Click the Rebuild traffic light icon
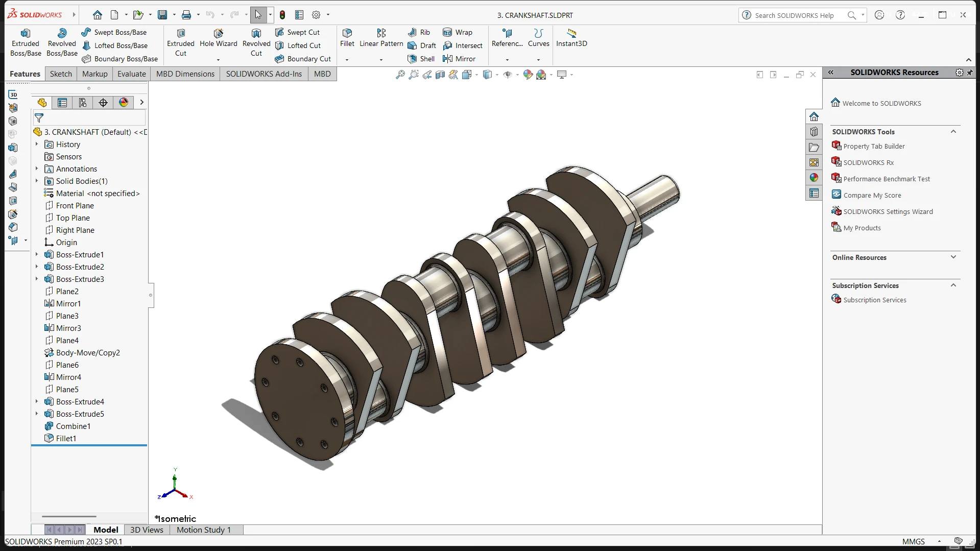Image resolution: width=980 pixels, height=551 pixels. pyautogui.click(x=282, y=15)
